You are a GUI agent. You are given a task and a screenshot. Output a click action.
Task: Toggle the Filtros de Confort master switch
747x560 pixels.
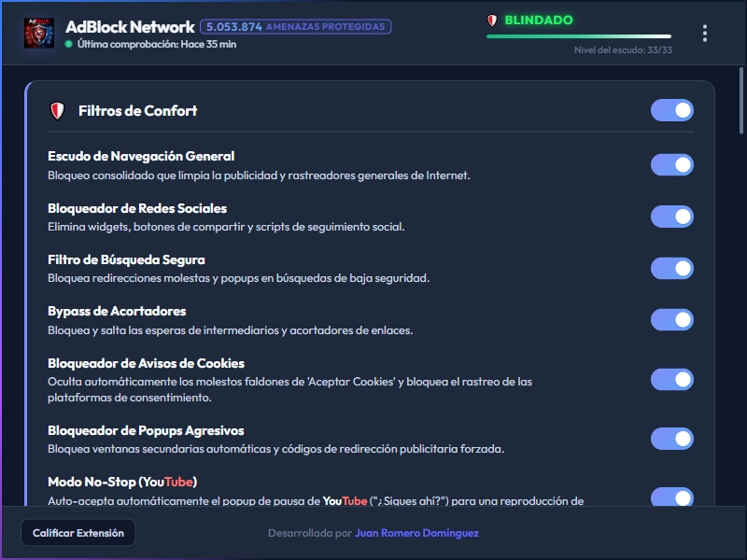(x=671, y=110)
